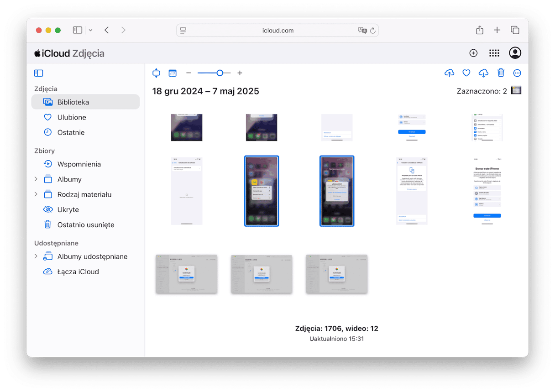Click the selected items stack thumbnail icon
This screenshot has width=555, height=392.
pos(516,90)
